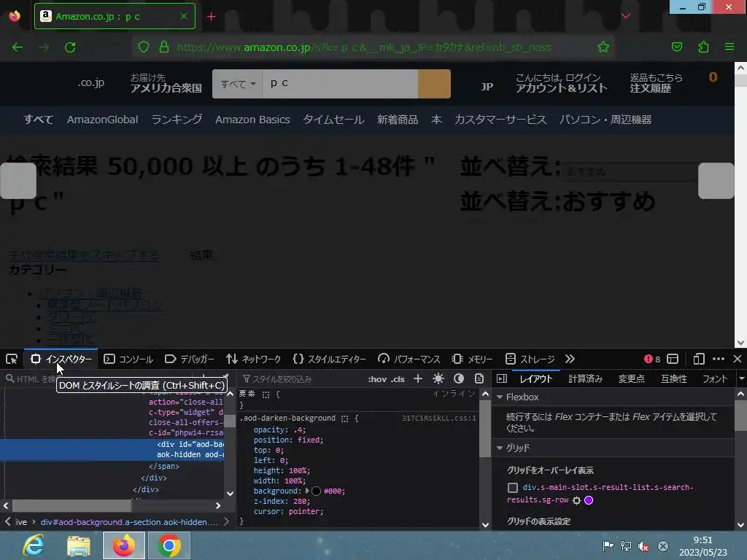Select the 計算済み side tab
This screenshot has width=747, height=560.
pos(586,379)
